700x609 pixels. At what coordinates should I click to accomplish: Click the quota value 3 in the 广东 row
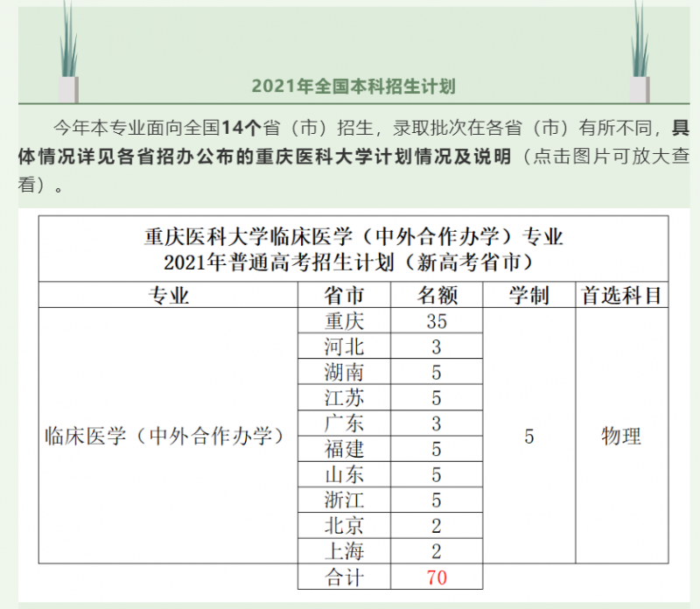pyautogui.click(x=437, y=423)
